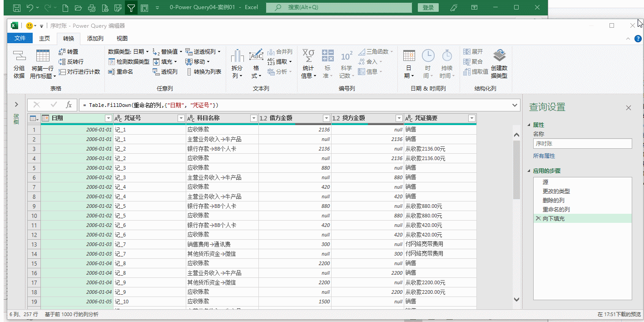Image resolution: width=644 pixels, height=322 pixels.
Task: Open filter dropdown on 凭证摘要 column
Action: [471, 118]
